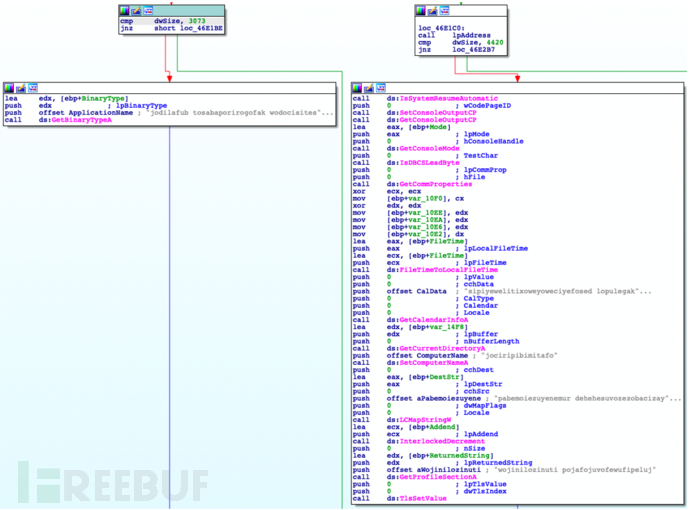
Task: Click the 'jodilafub tosabaporirogofak' string comment
Action: click(x=240, y=113)
